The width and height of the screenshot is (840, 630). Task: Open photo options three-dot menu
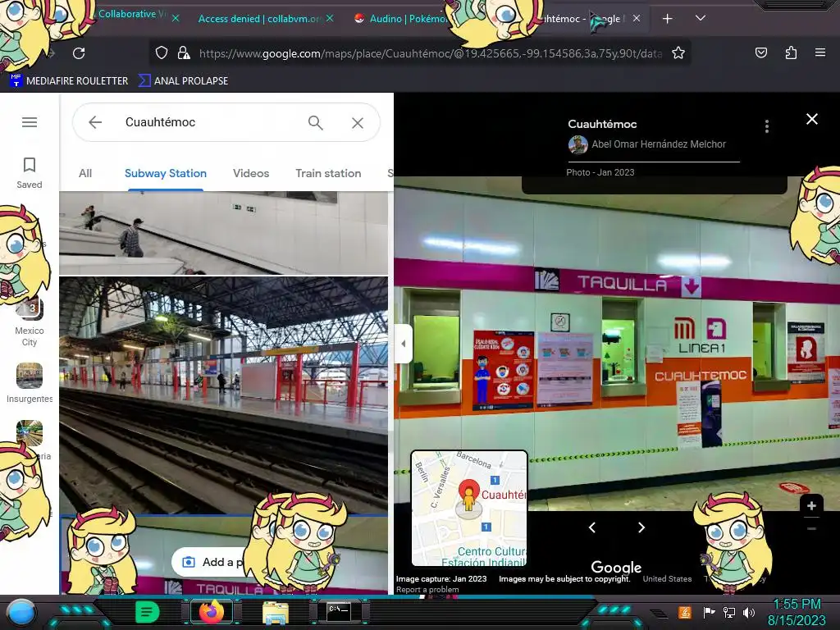767,126
